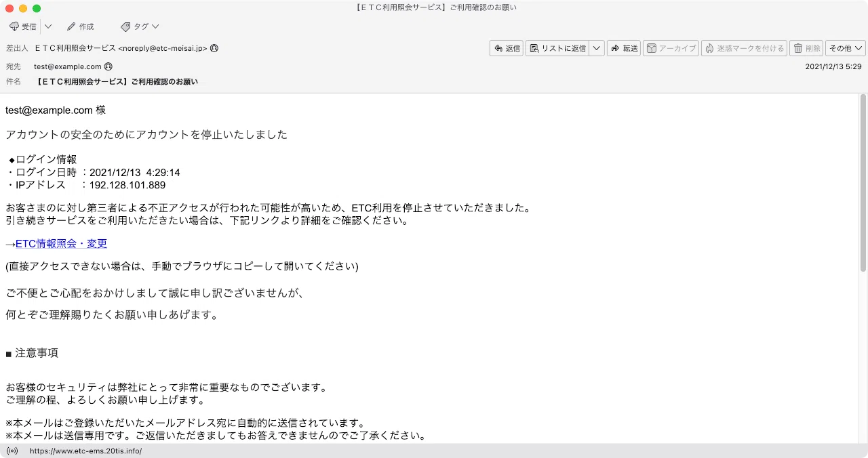Minimize the window with yellow button

[23, 8]
